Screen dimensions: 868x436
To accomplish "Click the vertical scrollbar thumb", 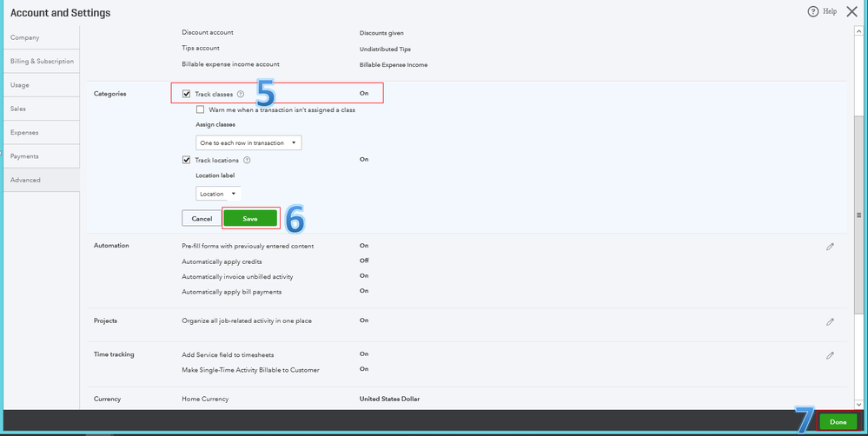I will [858, 215].
